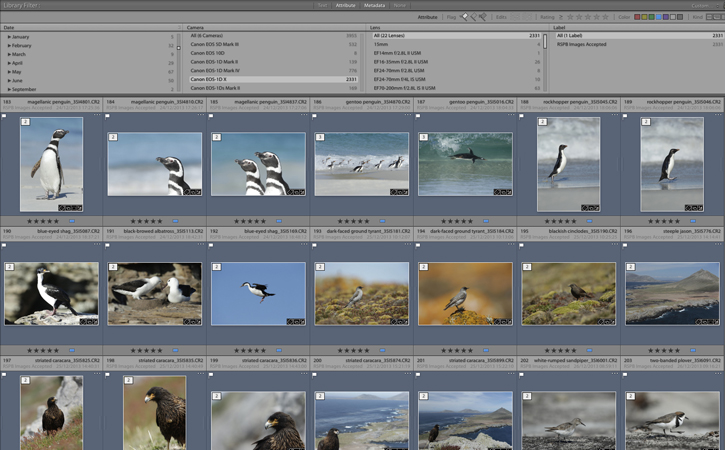Click blue color label under magellanic penguin_35I4810

(174, 221)
